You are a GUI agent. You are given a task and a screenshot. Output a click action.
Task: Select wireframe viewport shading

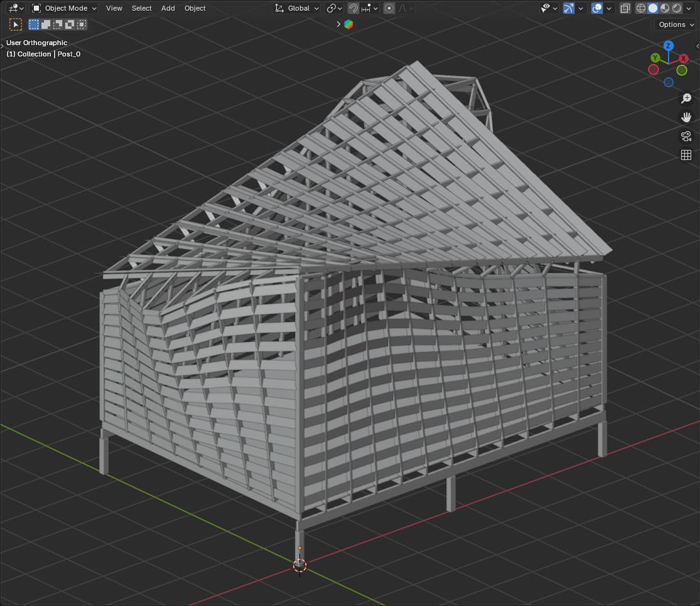[641, 8]
